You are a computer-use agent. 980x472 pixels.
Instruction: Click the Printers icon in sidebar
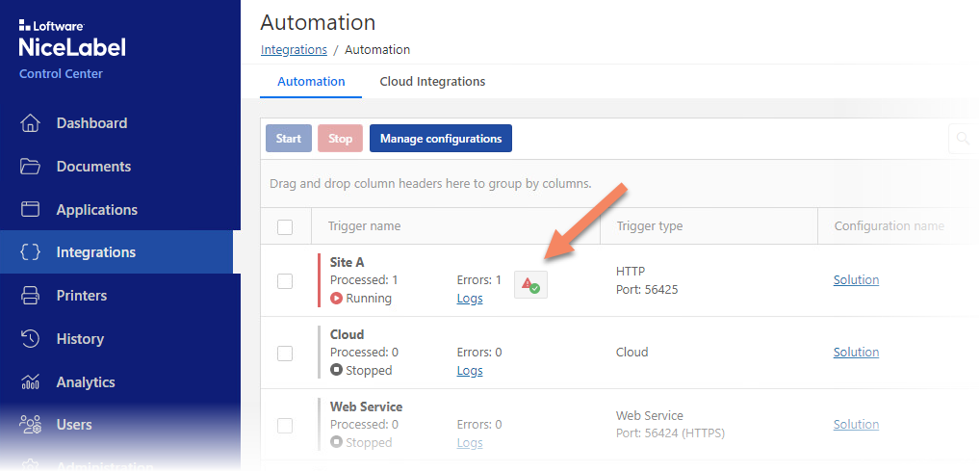[x=31, y=296]
